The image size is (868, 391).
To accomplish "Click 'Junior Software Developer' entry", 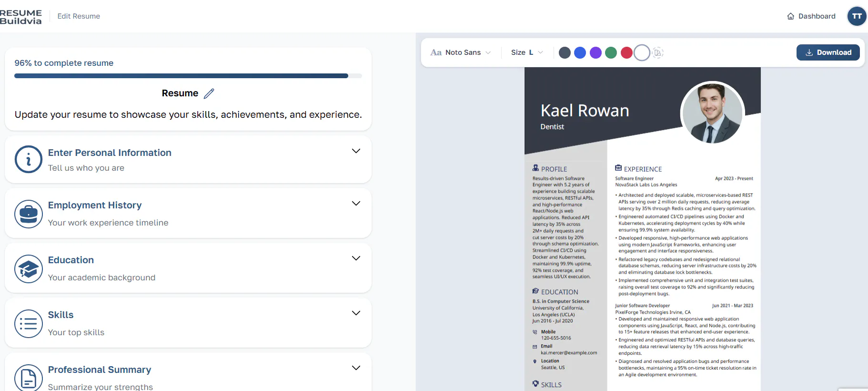I will (x=642, y=306).
